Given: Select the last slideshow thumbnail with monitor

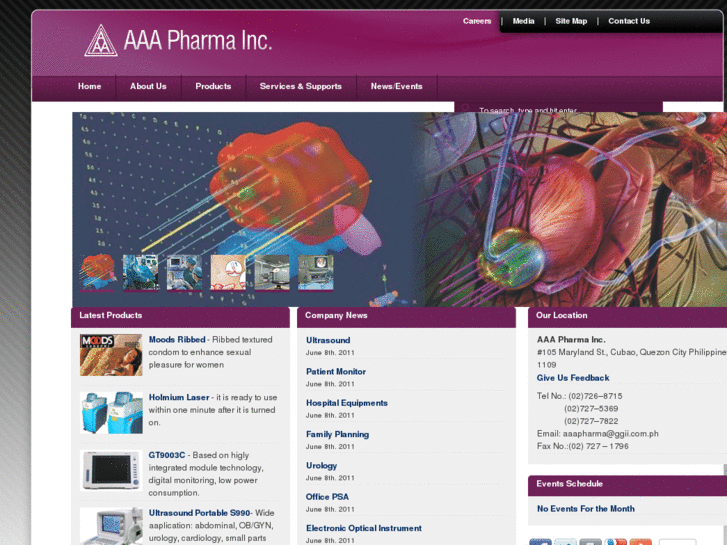Looking at the screenshot, I should pos(316,272).
